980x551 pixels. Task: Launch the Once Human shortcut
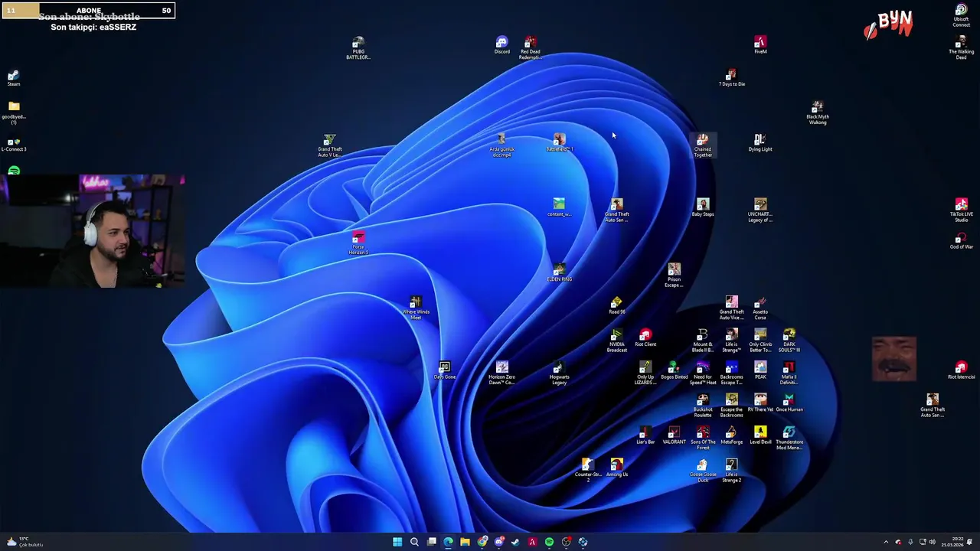click(789, 403)
